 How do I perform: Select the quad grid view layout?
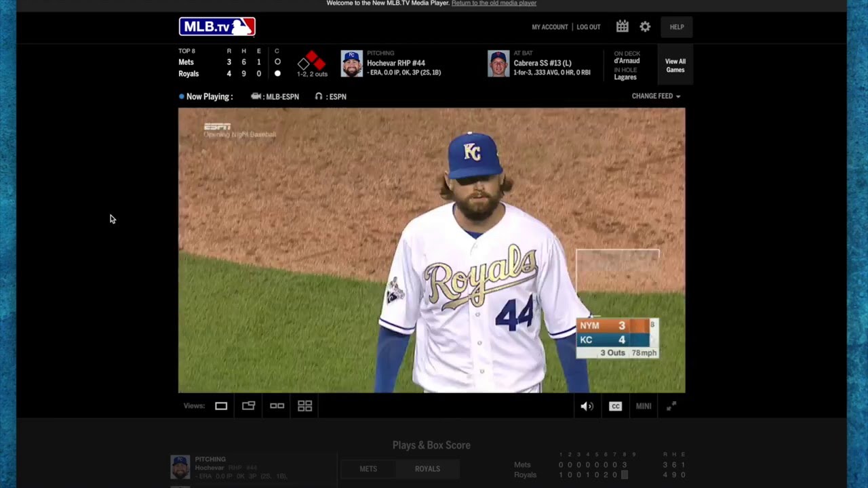305,406
